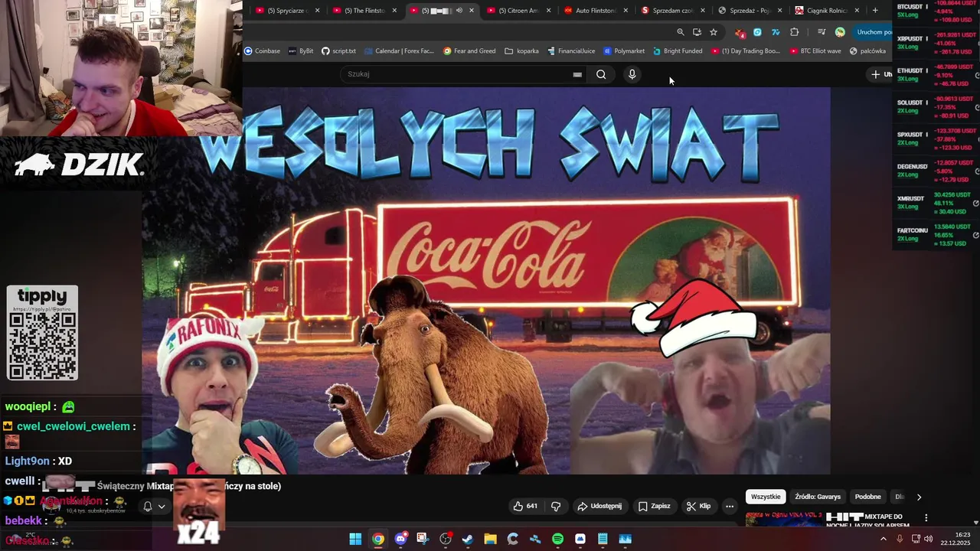Click the install/cast screen icon in address bar

tap(697, 32)
